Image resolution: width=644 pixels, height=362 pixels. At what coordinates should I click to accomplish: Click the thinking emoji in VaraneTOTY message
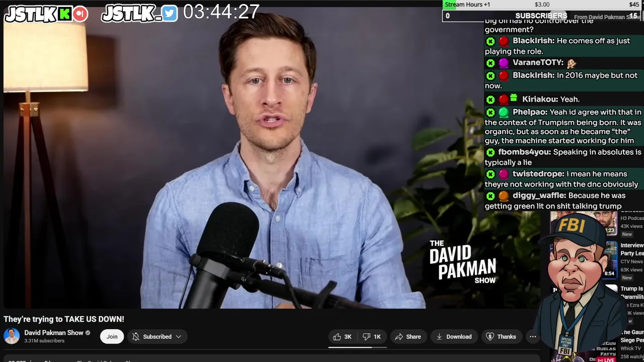[571, 63]
